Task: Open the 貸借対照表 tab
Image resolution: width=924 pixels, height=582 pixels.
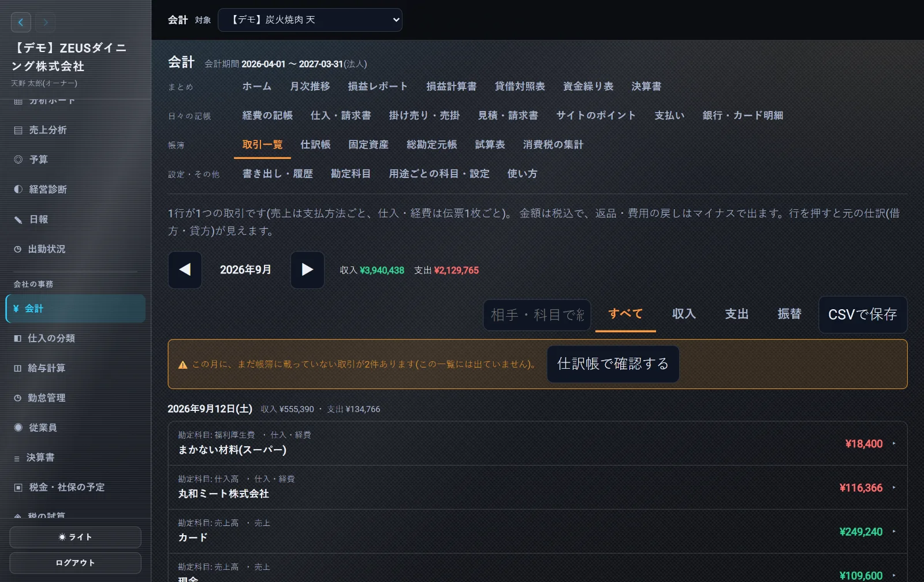Action: [x=520, y=86]
